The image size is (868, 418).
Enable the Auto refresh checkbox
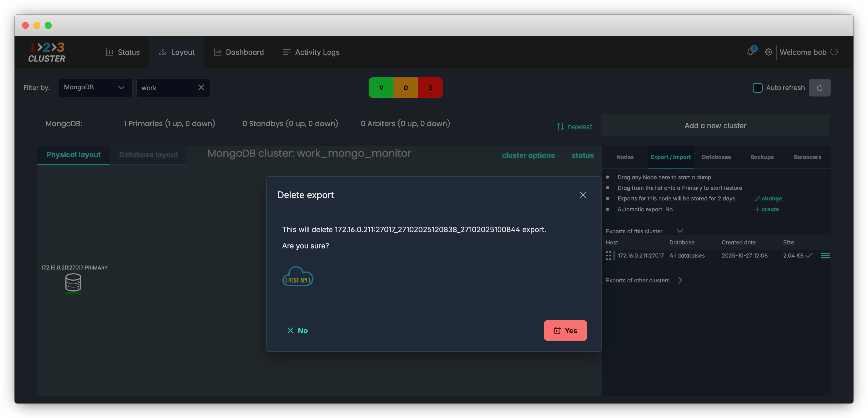pos(758,88)
